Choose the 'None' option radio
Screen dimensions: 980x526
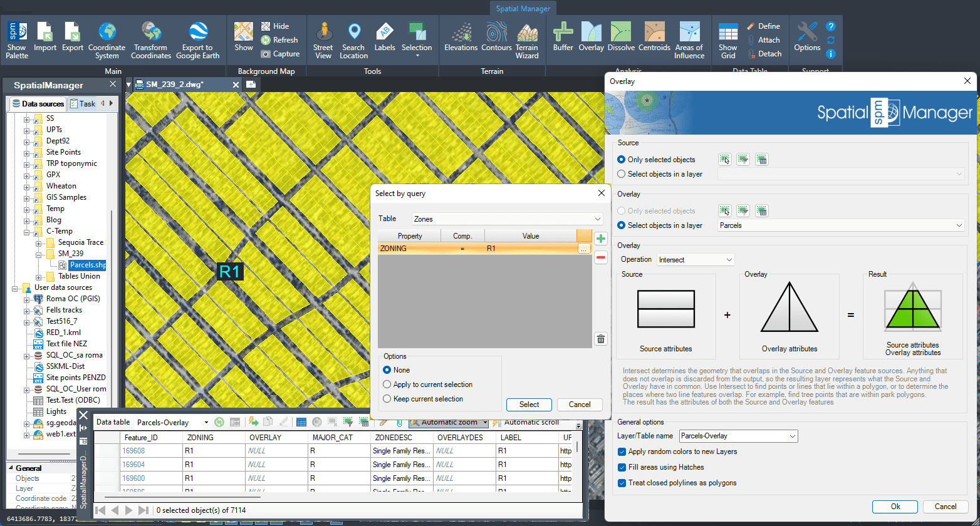point(387,370)
